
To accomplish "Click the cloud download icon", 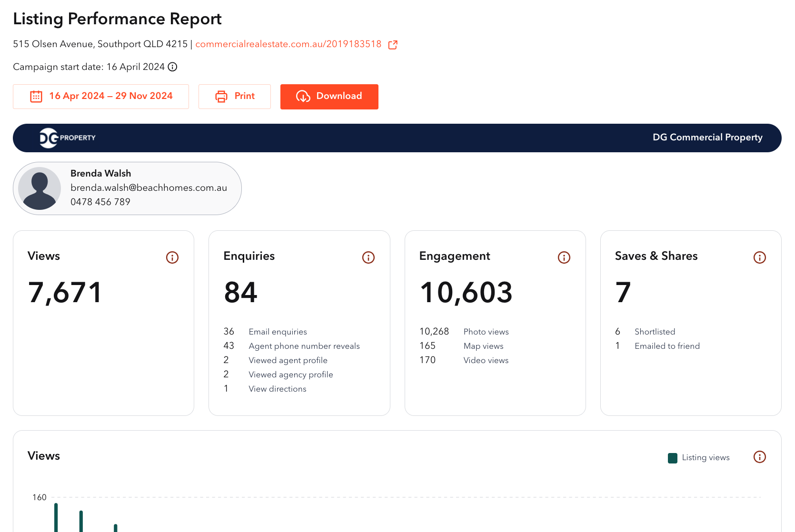I will click(x=303, y=97).
